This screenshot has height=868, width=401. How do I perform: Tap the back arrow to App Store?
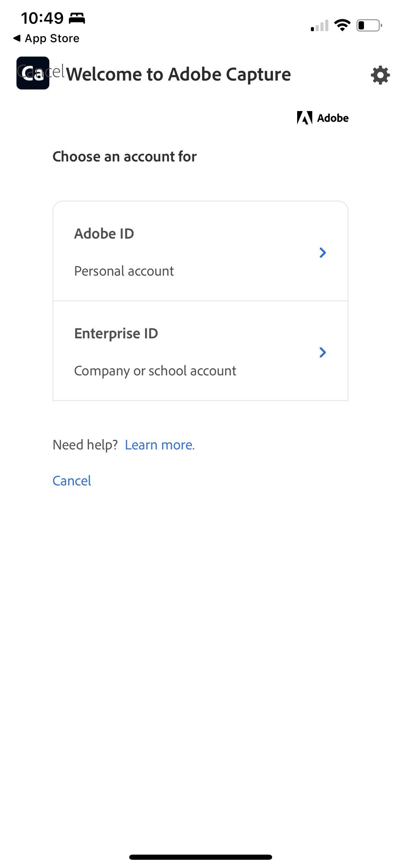click(17, 38)
